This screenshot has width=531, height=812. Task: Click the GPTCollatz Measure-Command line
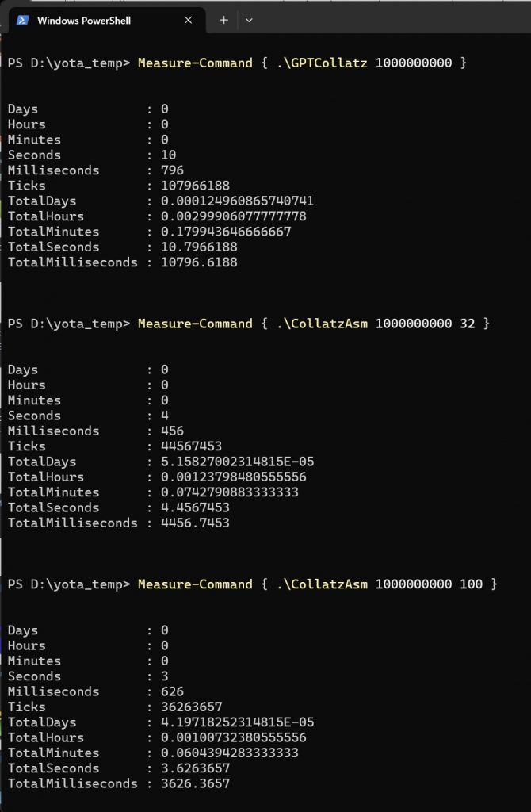[237, 63]
